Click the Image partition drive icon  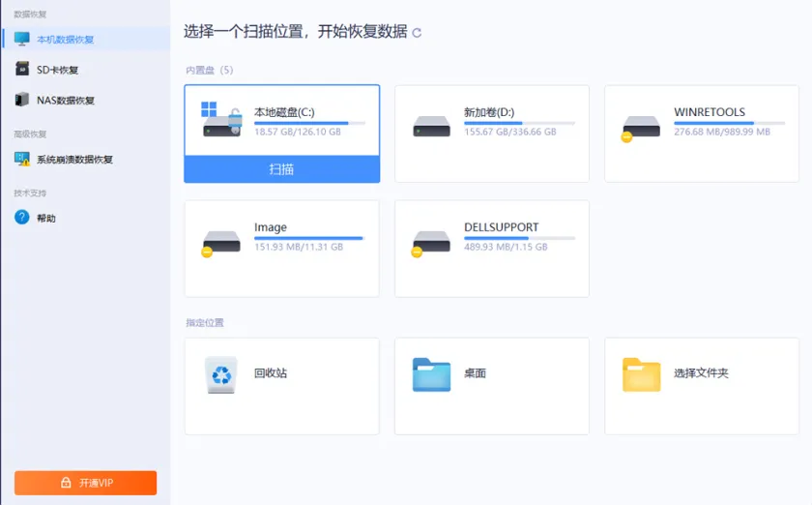click(221, 243)
